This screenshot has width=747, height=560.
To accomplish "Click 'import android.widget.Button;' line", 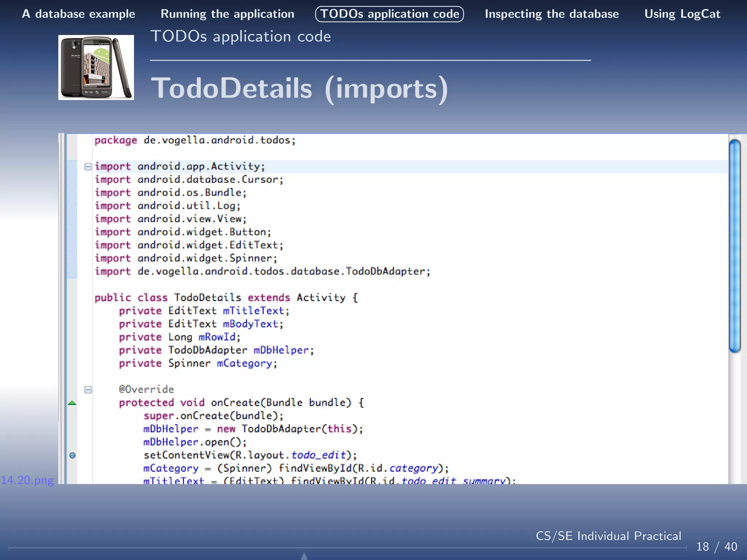I will tap(183, 232).
